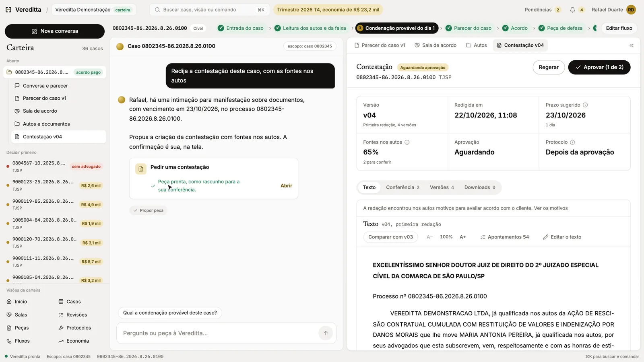
Task: Select the Sala de acordo tree item
Action: tap(59, 111)
